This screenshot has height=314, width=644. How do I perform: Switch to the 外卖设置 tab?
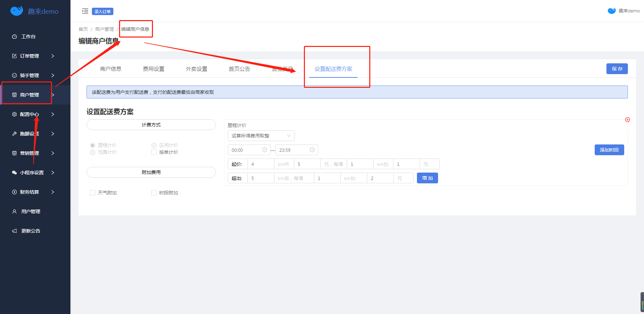pyautogui.click(x=197, y=69)
